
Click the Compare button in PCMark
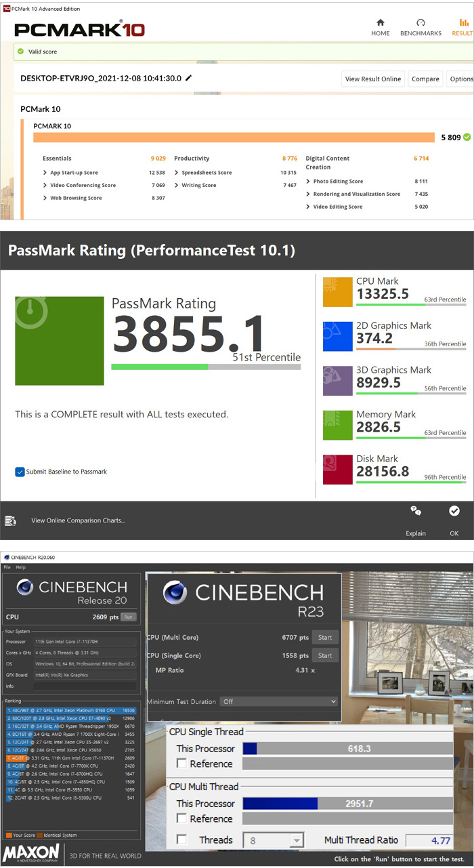pos(425,79)
